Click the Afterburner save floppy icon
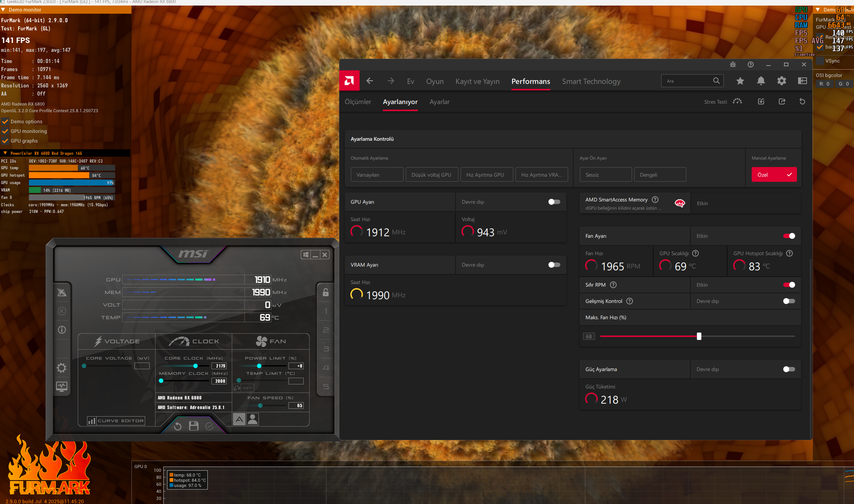The width and height of the screenshot is (854, 504). [x=194, y=426]
